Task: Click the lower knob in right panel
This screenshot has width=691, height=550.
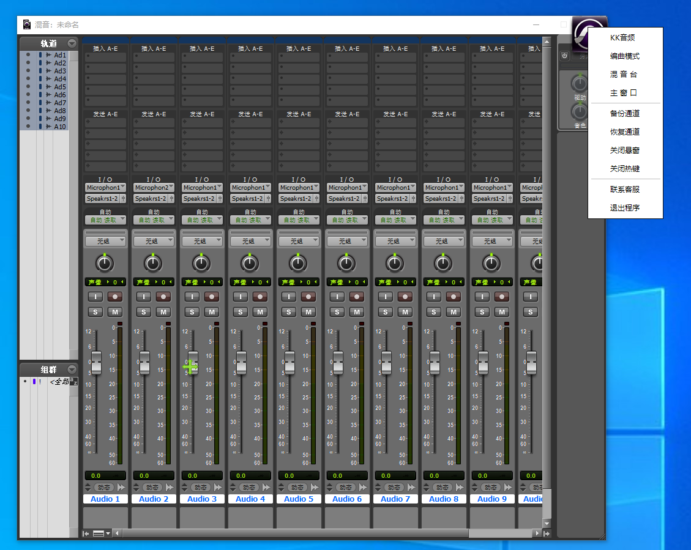Action: pyautogui.click(x=579, y=111)
